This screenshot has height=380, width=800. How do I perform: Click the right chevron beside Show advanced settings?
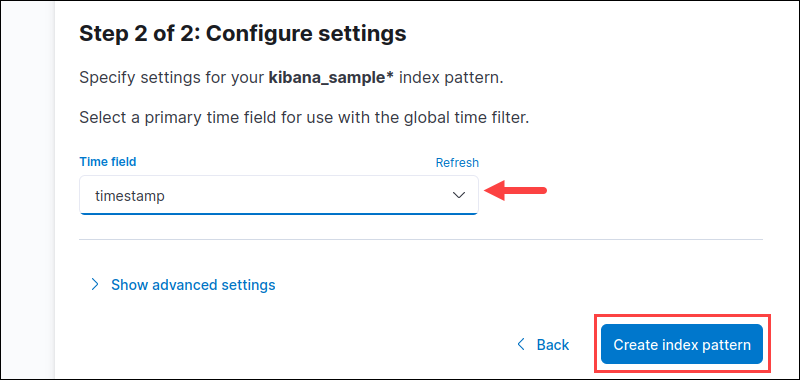tap(94, 285)
